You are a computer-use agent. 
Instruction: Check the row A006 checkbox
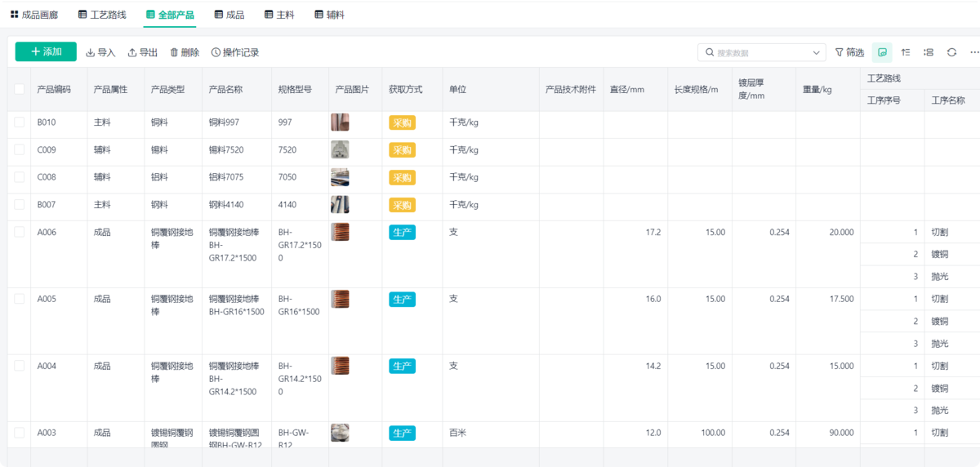(x=19, y=232)
